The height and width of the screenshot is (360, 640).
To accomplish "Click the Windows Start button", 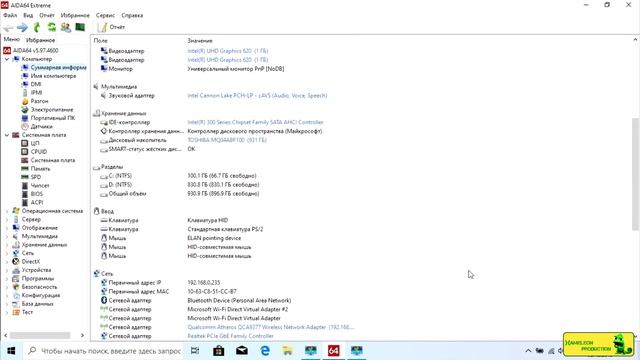I will pyautogui.click(x=11, y=351).
